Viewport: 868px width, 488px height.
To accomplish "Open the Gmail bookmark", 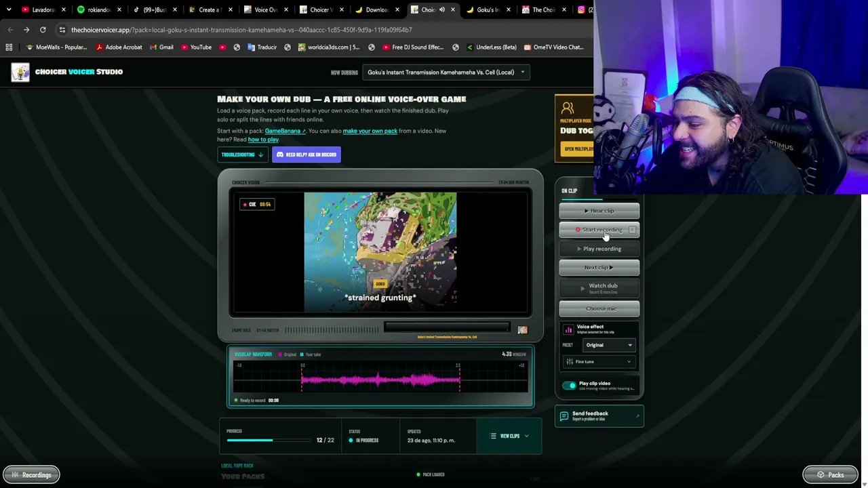I will (x=161, y=47).
